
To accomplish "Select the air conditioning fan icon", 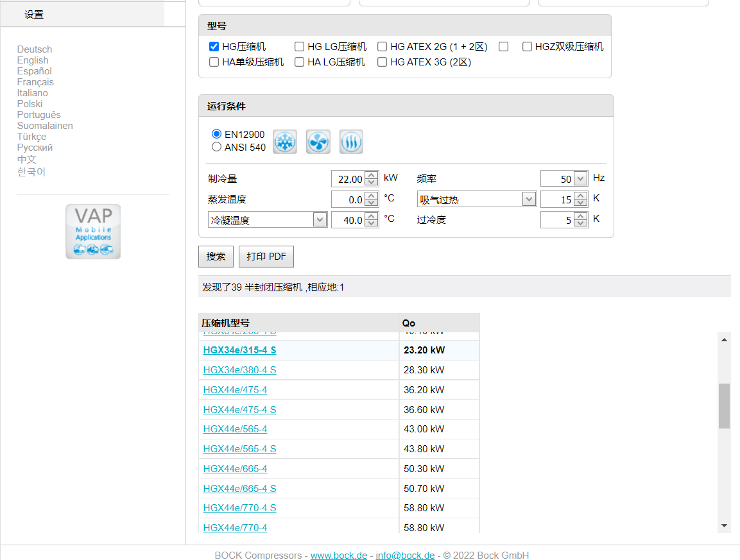I will click(x=318, y=142).
